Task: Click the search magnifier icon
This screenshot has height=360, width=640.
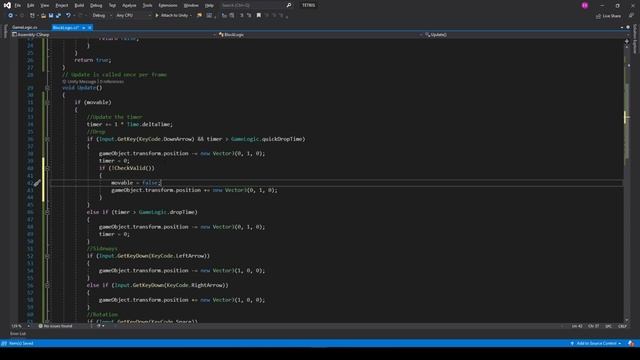Action: click(289, 5)
